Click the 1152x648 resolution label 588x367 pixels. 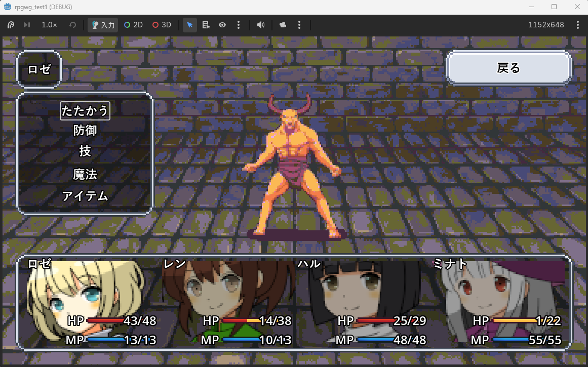(546, 25)
